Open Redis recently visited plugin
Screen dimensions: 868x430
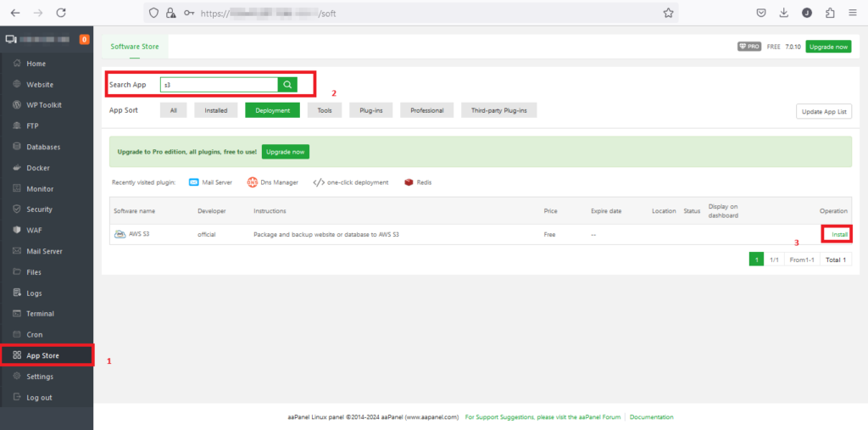pos(418,182)
